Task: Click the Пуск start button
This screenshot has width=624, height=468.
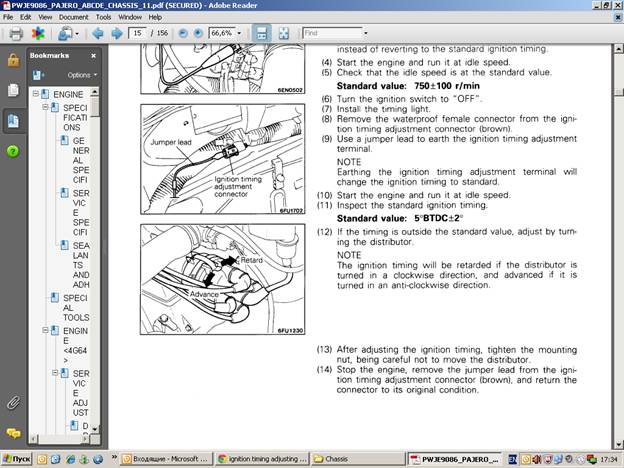Action: pyautogui.click(x=16, y=460)
